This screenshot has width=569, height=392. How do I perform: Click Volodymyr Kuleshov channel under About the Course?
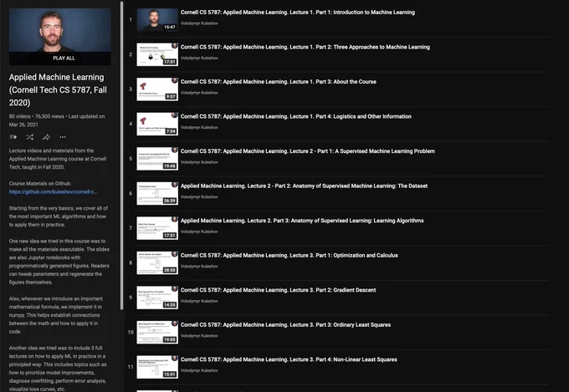coord(199,93)
